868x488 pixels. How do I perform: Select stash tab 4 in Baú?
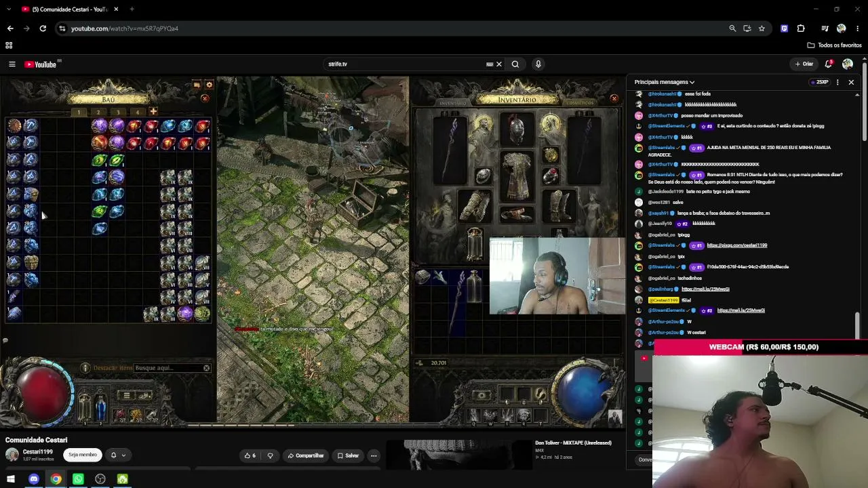(x=138, y=113)
